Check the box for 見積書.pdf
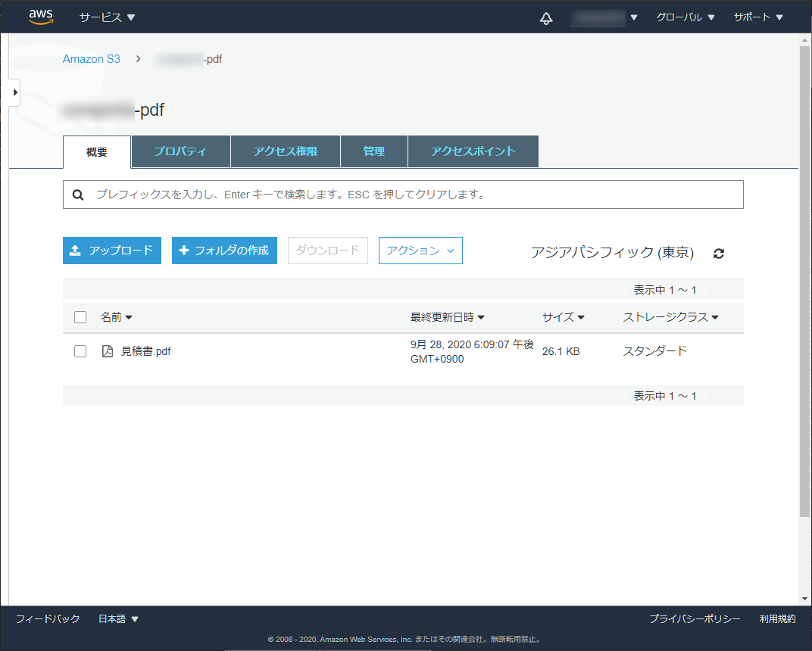The image size is (812, 651). point(80,351)
